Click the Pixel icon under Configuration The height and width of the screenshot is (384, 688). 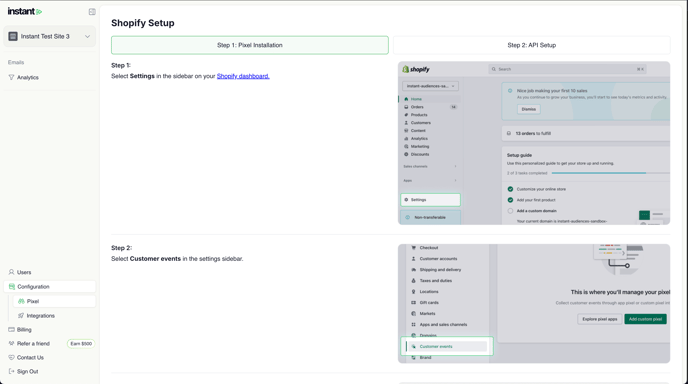tap(21, 301)
